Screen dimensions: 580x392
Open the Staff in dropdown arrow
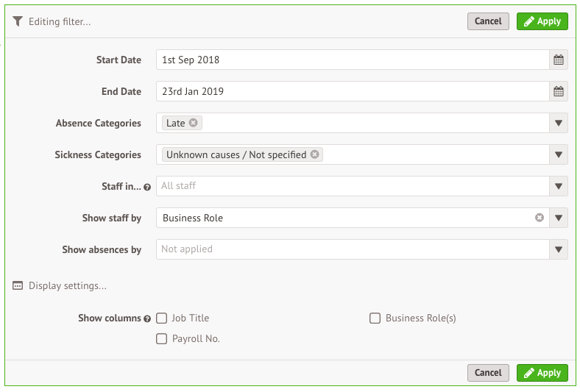pyautogui.click(x=558, y=186)
